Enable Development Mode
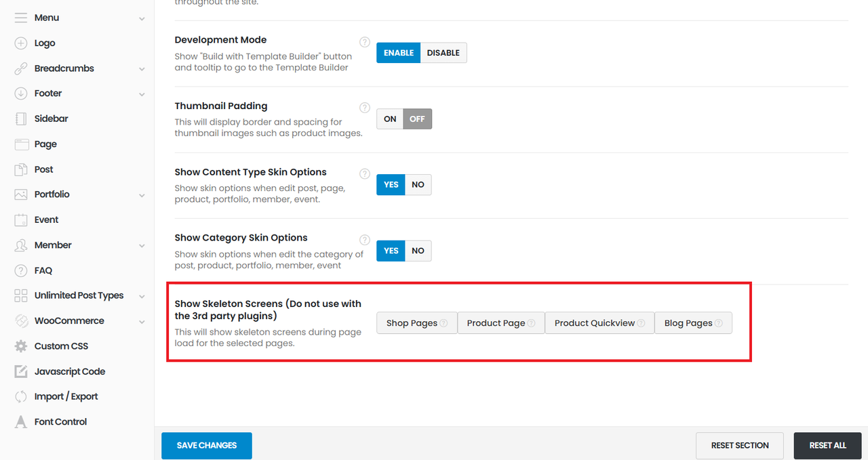This screenshot has height=460, width=868. 399,53
